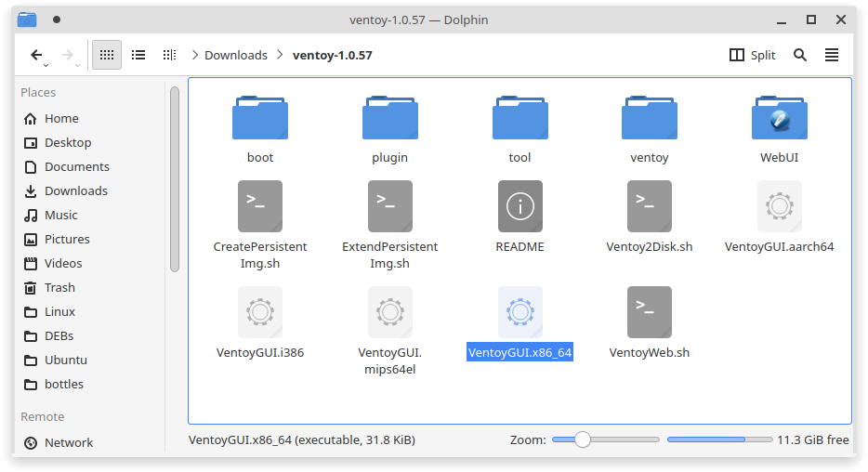Select the boot folder

[x=260, y=130]
